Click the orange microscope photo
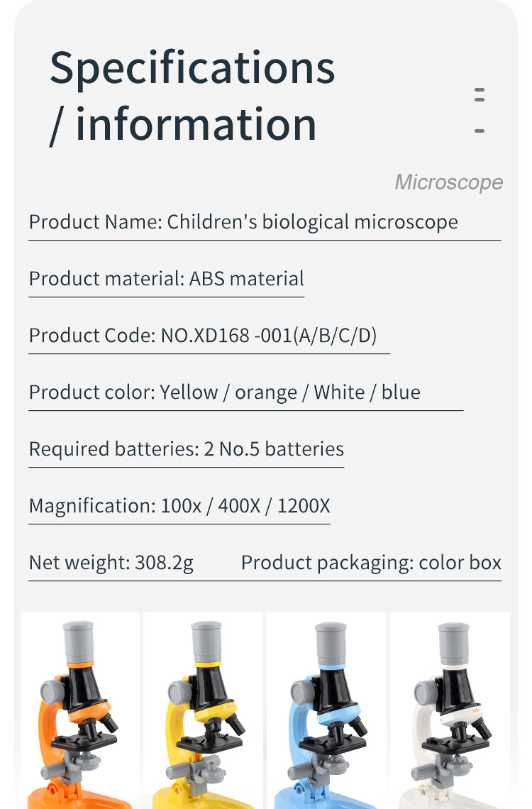 [x=80, y=710]
